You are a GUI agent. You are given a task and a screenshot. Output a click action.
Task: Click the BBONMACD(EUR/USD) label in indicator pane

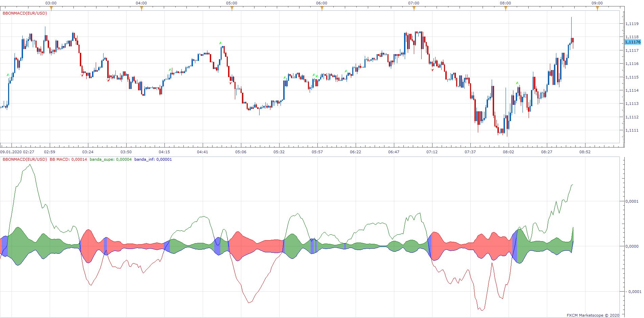[25, 159]
